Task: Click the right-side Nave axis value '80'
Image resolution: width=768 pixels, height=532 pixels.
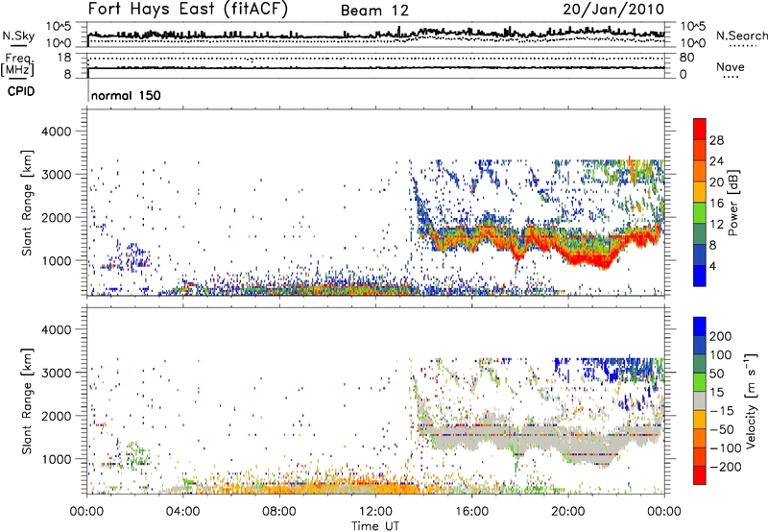Action: pyautogui.click(x=686, y=58)
